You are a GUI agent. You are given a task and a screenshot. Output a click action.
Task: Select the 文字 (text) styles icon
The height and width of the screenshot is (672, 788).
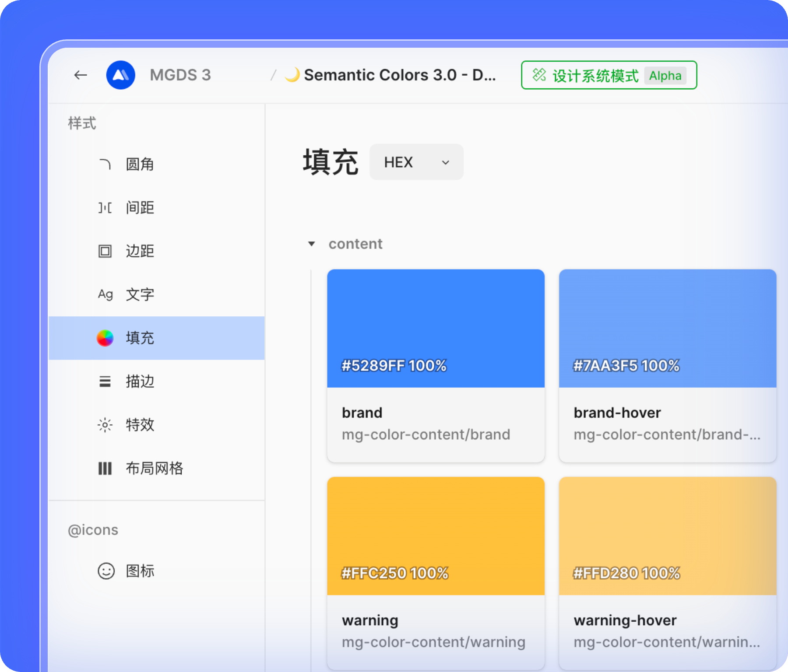click(105, 294)
